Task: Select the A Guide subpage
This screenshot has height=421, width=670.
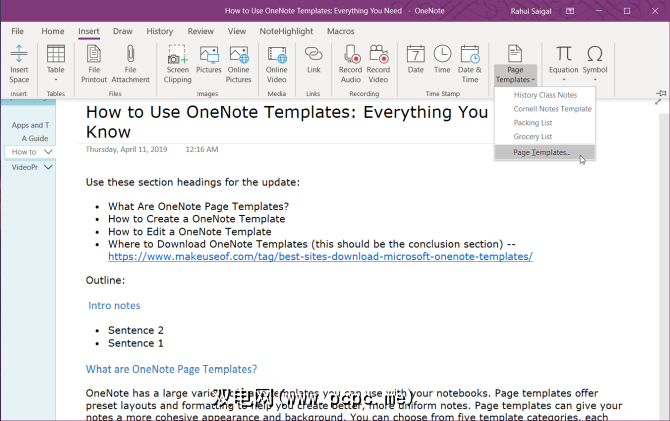Action: pos(34,138)
